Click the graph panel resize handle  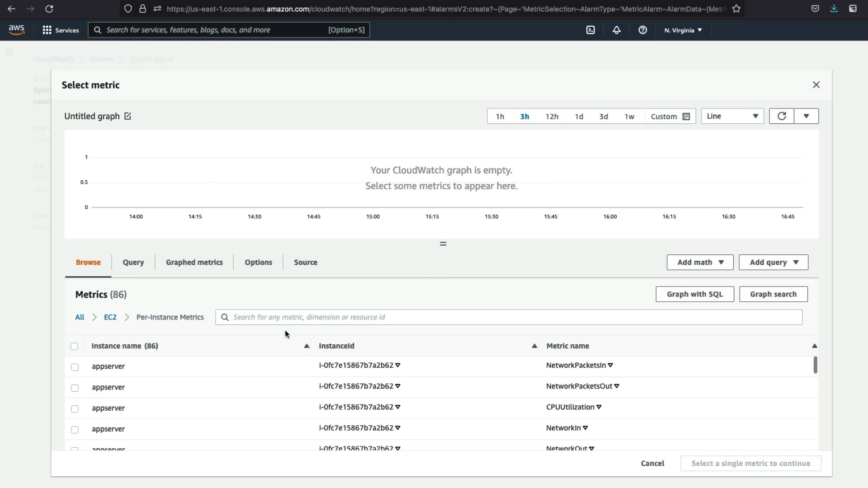[x=443, y=244]
